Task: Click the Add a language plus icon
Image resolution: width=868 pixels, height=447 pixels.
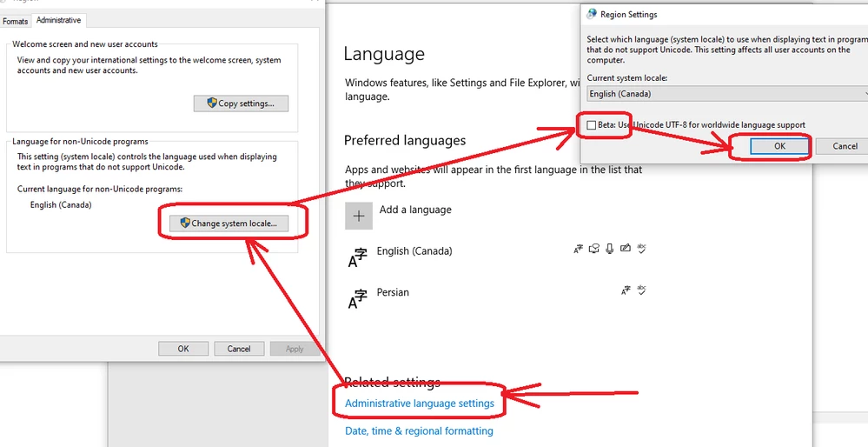Action: [x=359, y=216]
